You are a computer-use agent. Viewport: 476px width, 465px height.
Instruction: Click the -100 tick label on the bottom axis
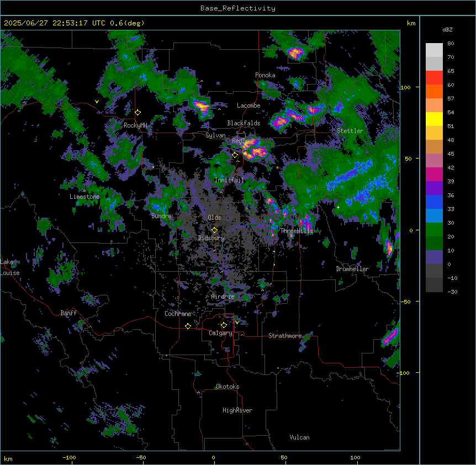[x=69, y=457]
